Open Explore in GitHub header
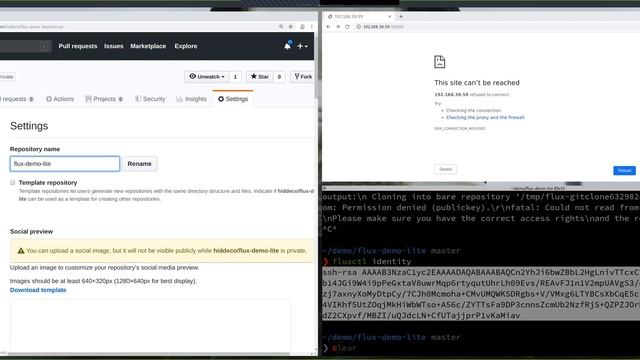 tap(186, 46)
